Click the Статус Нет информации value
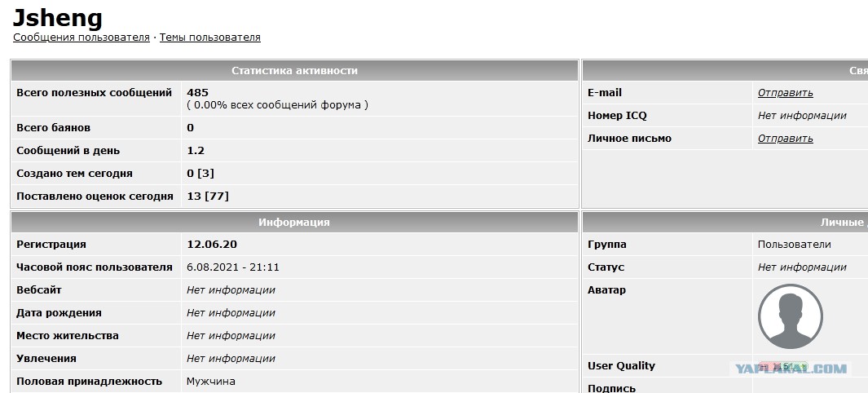Screen dimensions: 868x393 (802, 267)
